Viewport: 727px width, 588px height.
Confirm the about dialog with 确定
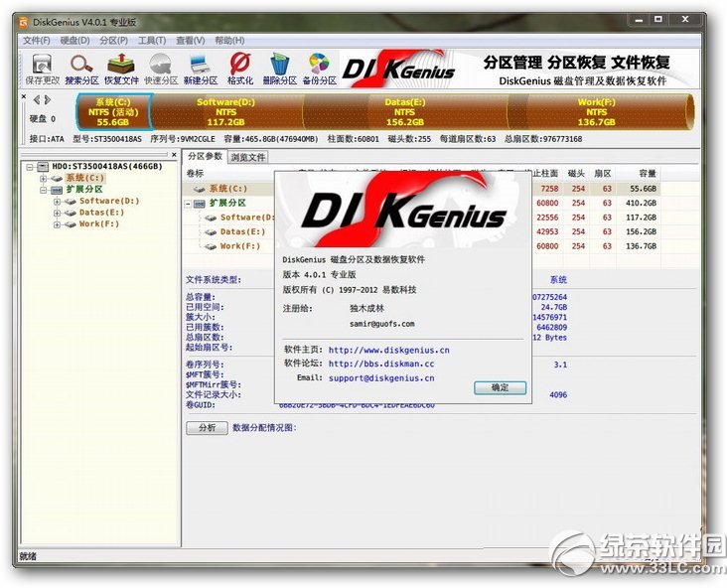point(500,387)
